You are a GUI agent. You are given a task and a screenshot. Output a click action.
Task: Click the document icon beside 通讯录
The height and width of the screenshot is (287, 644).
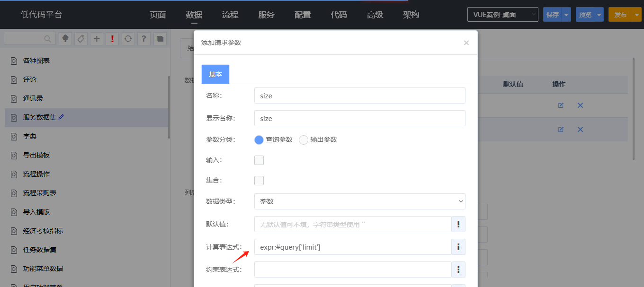coord(14,98)
